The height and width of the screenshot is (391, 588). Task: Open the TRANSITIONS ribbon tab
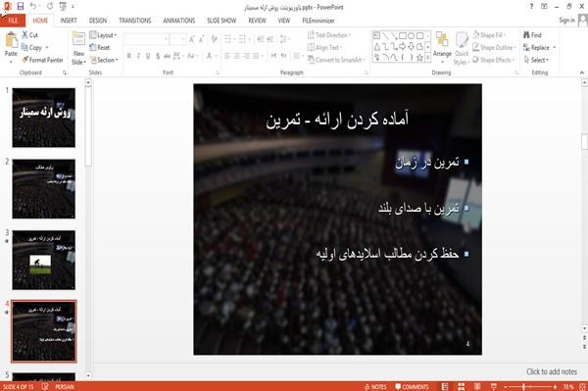click(135, 21)
